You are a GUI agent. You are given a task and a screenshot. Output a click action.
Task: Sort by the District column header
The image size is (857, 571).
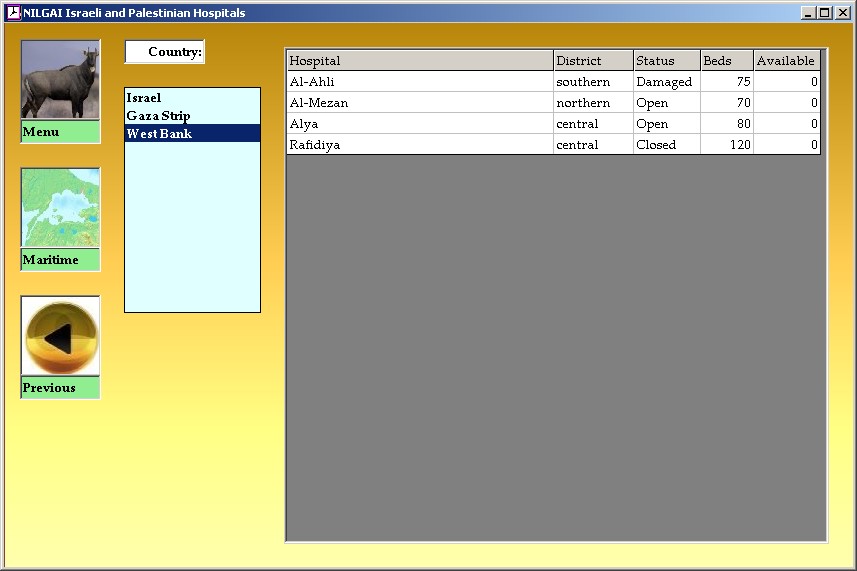pyautogui.click(x=593, y=61)
